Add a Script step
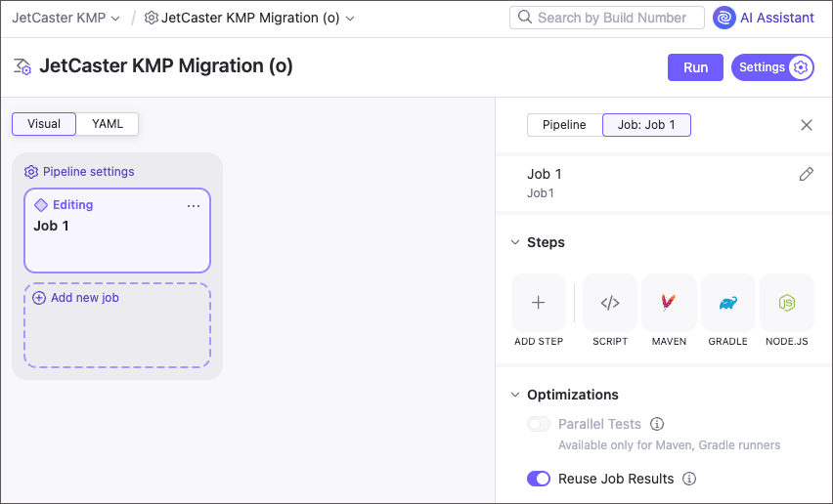 pyautogui.click(x=610, y=303)
